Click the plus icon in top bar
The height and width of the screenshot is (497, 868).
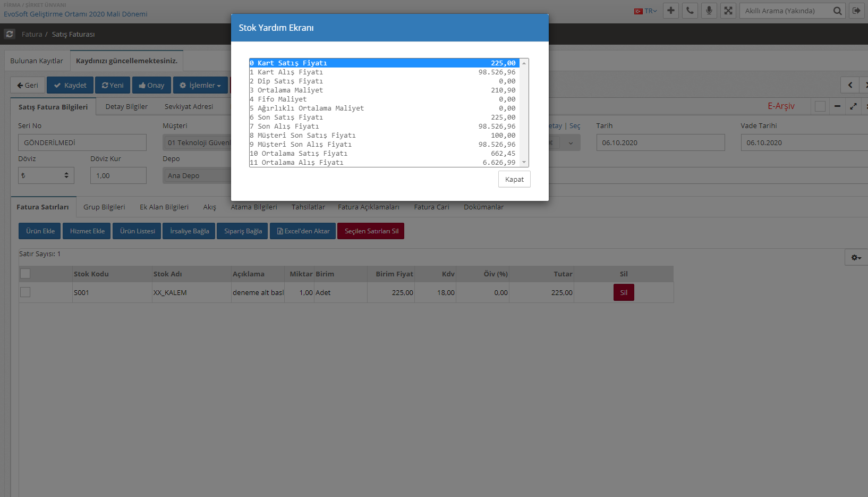tap(671, 11)
